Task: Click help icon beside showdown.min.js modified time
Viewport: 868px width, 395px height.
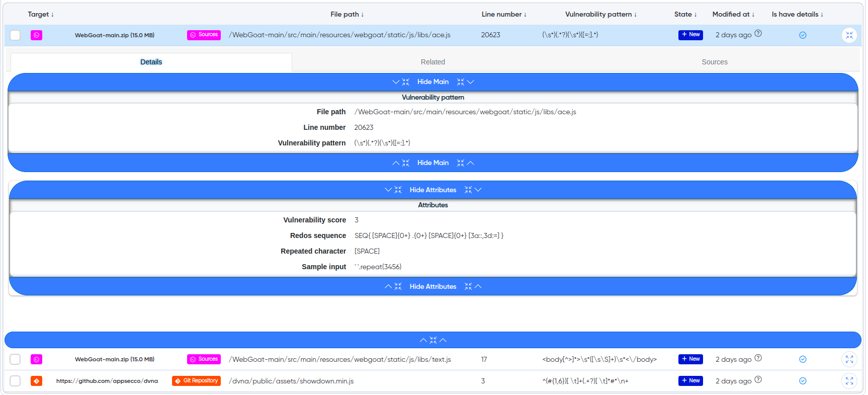Action: pos(758,379)
